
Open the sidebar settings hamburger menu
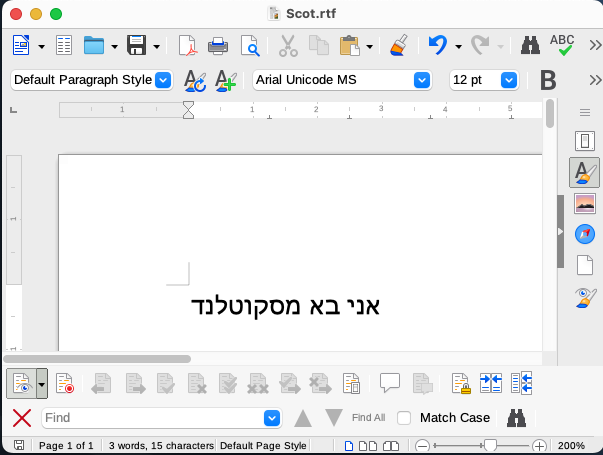point(585,112)
